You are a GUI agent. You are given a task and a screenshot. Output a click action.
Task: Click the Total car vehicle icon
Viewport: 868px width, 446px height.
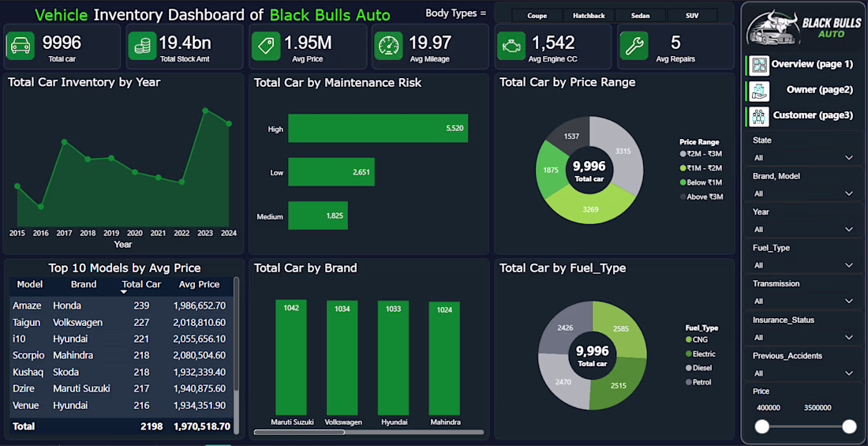(21, 46)
